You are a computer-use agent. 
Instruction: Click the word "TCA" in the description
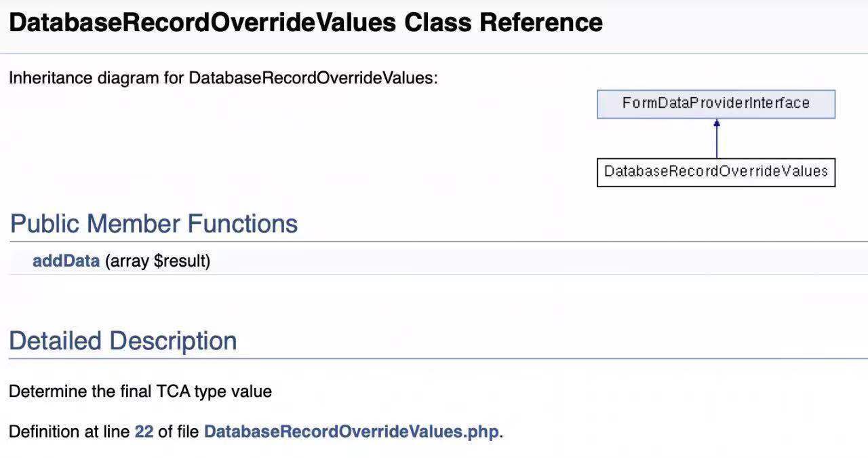[174, 392]
